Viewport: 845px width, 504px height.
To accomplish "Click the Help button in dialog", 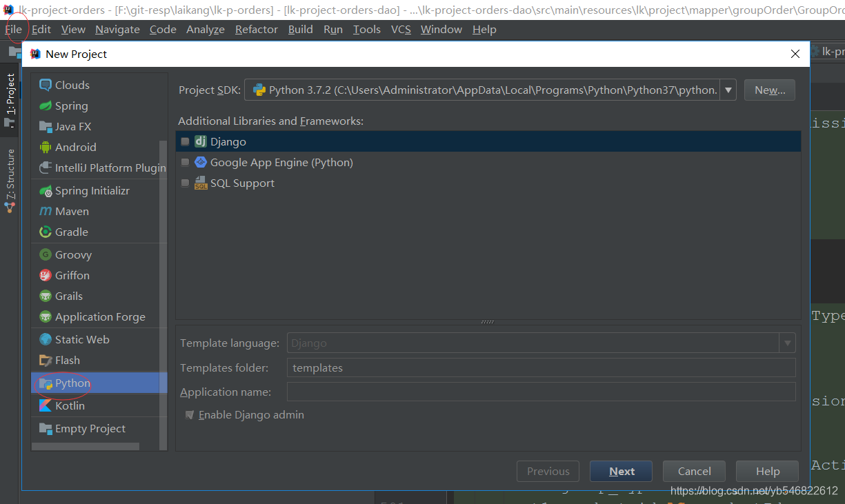I will click(767, 472).
